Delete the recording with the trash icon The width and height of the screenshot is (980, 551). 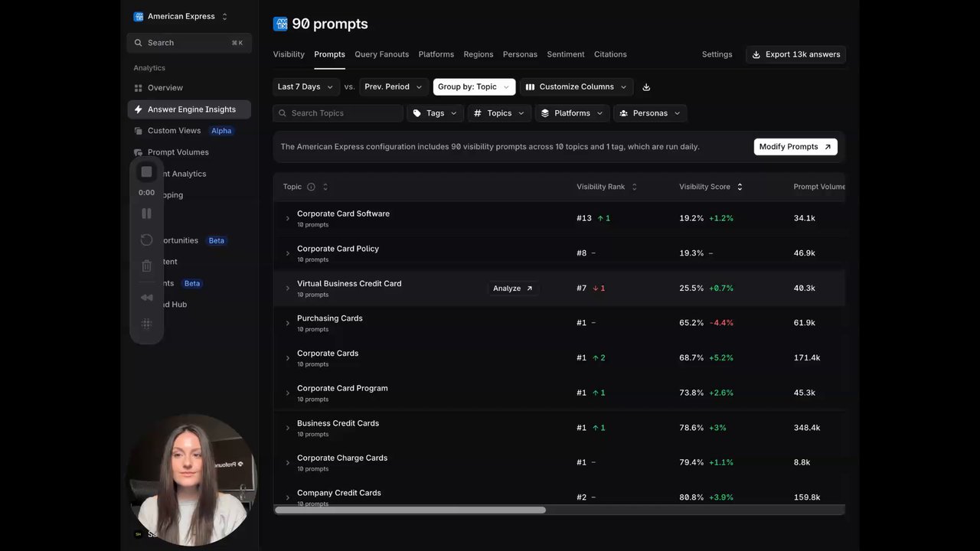(147, 266)
